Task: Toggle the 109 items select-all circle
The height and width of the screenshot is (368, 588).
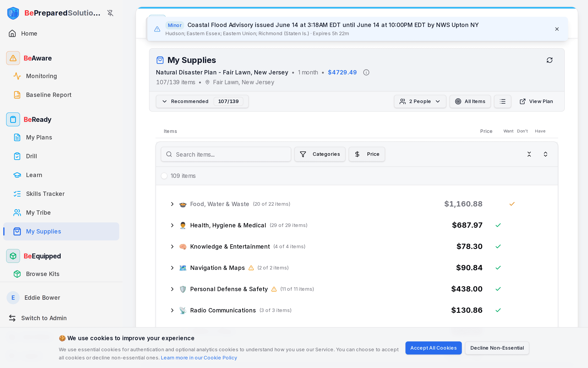Action: [164, 176]
